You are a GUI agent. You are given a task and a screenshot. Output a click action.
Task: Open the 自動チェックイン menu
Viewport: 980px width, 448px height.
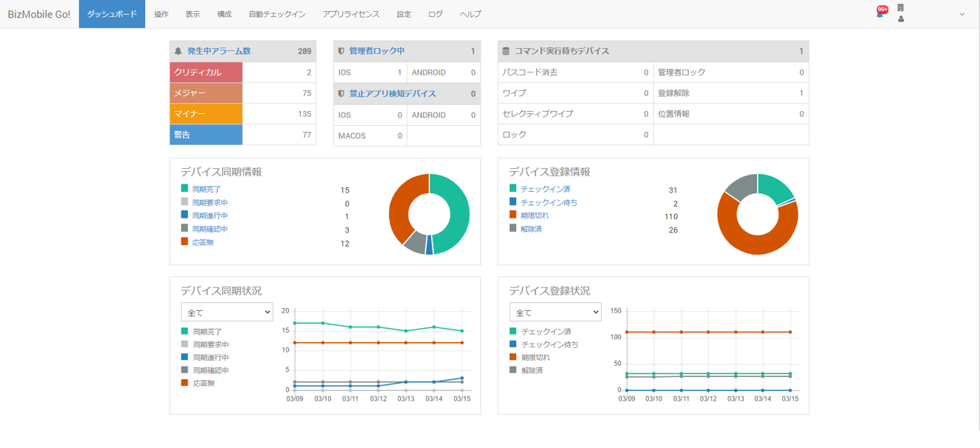click(x=277, y=14)
